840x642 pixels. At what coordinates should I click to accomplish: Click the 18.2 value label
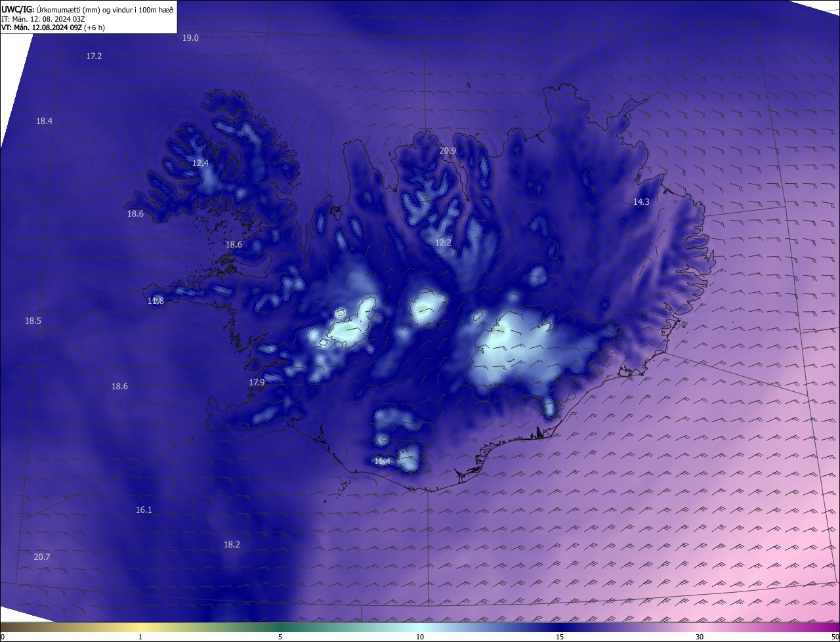click(232, 545)
